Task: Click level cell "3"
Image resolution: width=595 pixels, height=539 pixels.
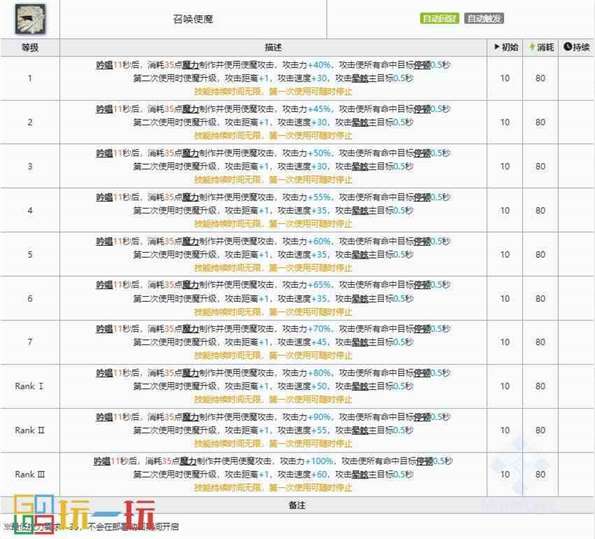Action: (x=30, y=166)
